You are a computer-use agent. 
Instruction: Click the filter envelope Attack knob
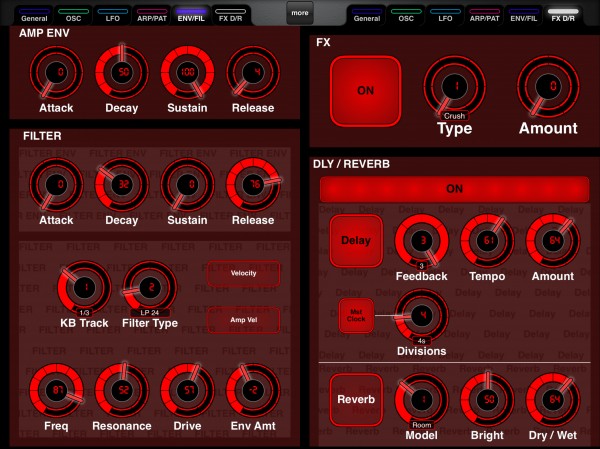coord(56,184)
